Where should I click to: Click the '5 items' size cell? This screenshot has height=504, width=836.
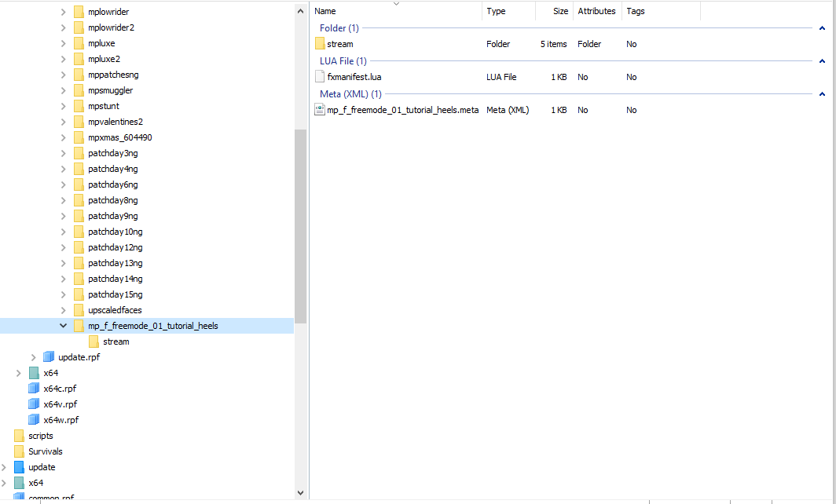click(x=553, y=44)
